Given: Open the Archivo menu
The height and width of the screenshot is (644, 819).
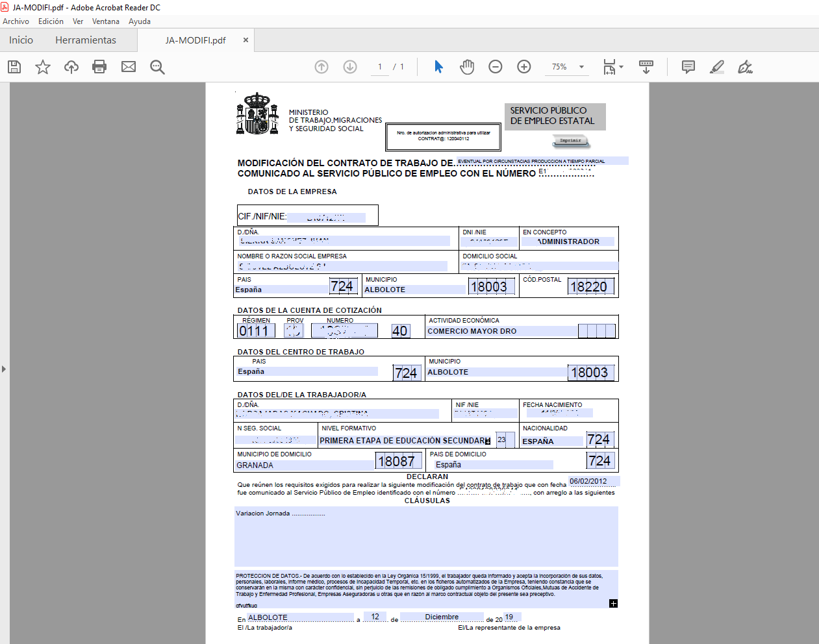Looking at the screenshot, I should pos(16,21).
